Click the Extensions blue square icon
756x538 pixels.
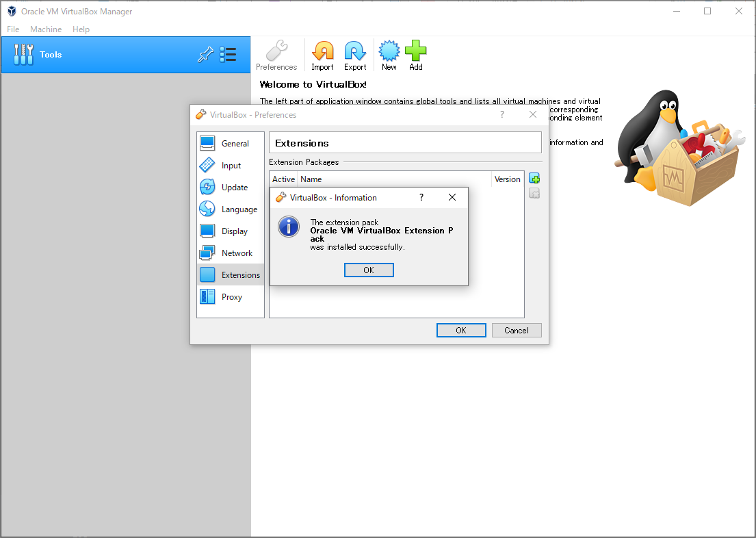(x=207, y=274)
